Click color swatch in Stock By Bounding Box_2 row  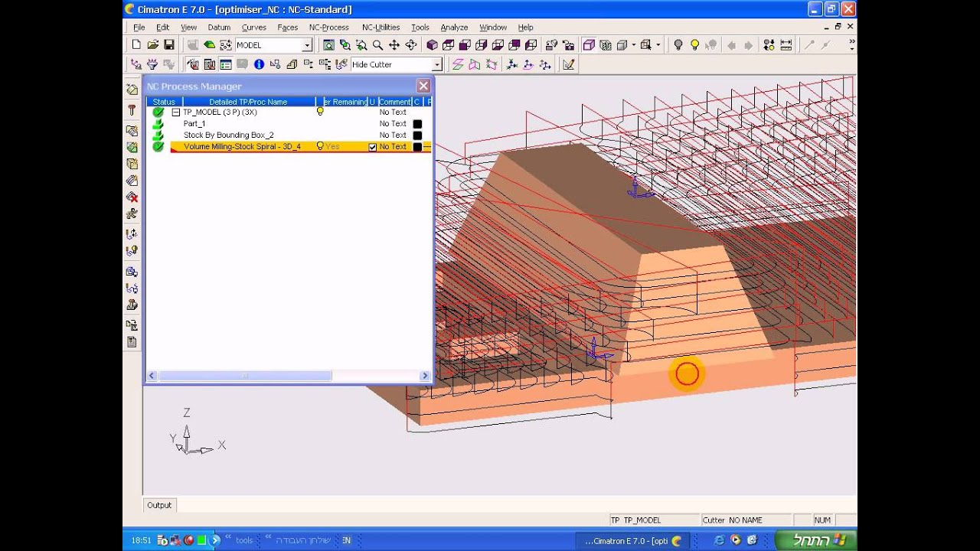tap(417, 135)
